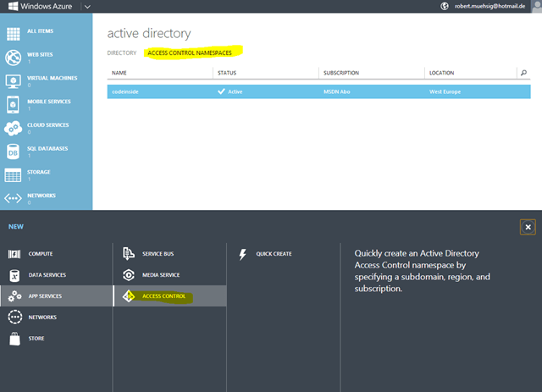Image resolution: width=542 pixels, height=392 pixels.
Task: Click the App Services gears icon
Action: pos(14,296)
